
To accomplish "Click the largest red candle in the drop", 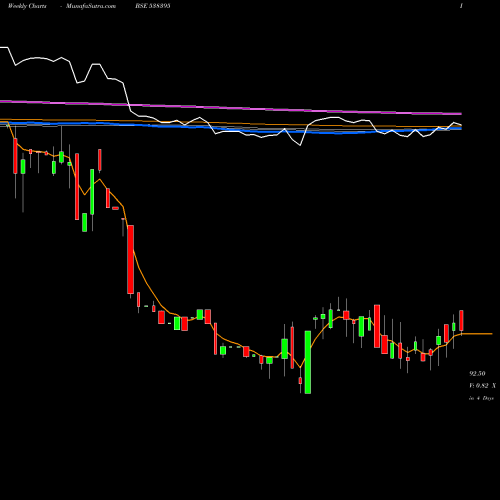I will click(x=131, y=259).
